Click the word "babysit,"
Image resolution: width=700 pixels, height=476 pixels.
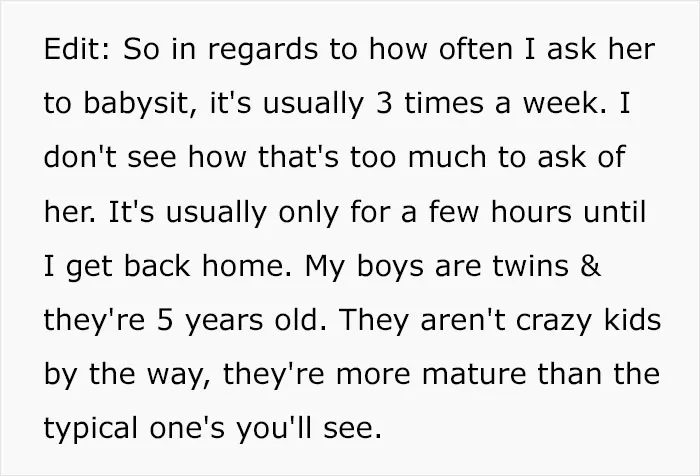140,105
